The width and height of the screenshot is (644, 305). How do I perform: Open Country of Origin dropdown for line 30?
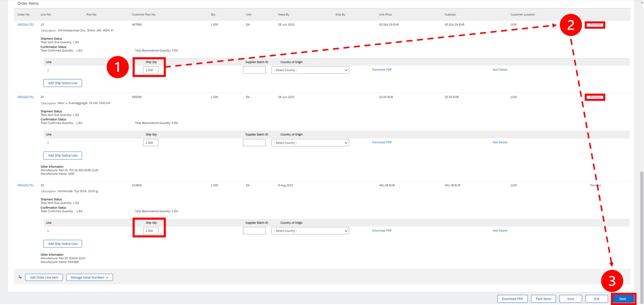310,231
